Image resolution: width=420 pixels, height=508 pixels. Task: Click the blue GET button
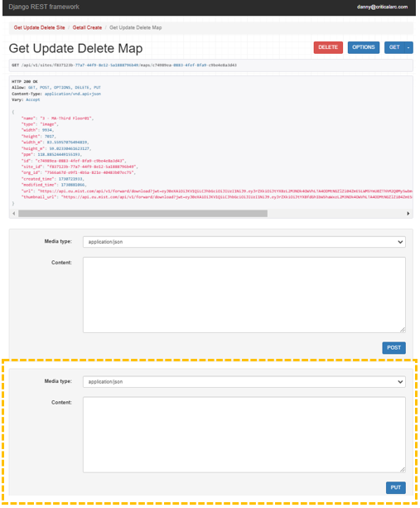coord(394,47)
